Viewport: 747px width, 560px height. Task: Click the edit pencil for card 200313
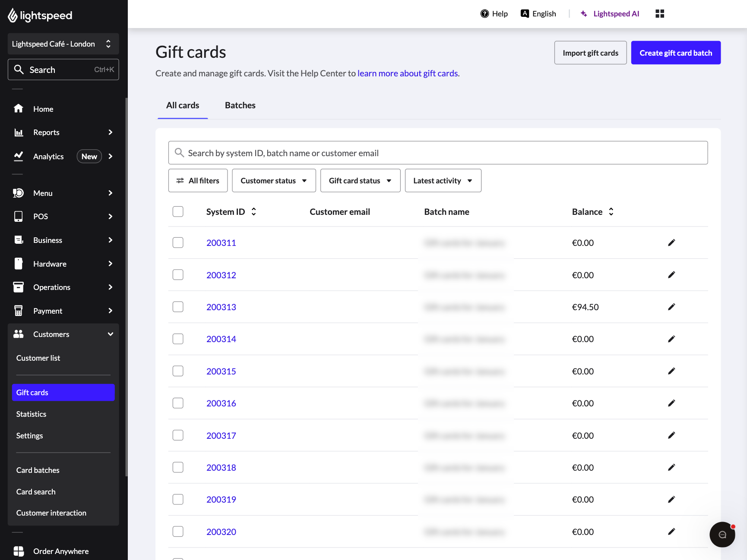click(x=671, y=307)
